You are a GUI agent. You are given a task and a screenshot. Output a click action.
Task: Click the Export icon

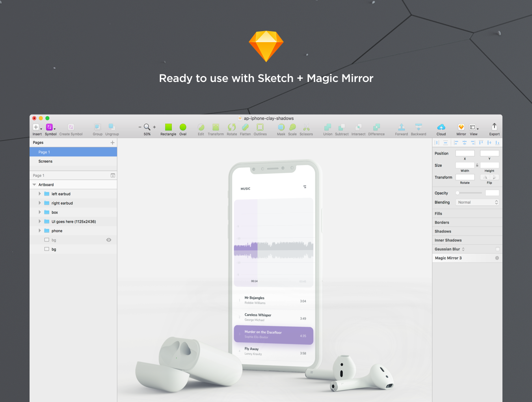coord(494,127)
